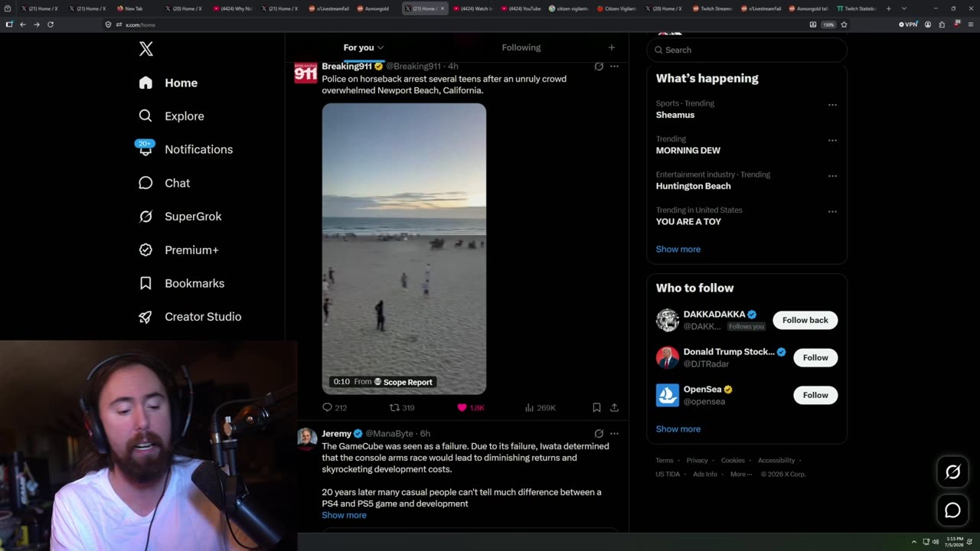This screenshot has width=980, height=551.
Task: Bookmark this page with the star icon
Action: [844, 24]
